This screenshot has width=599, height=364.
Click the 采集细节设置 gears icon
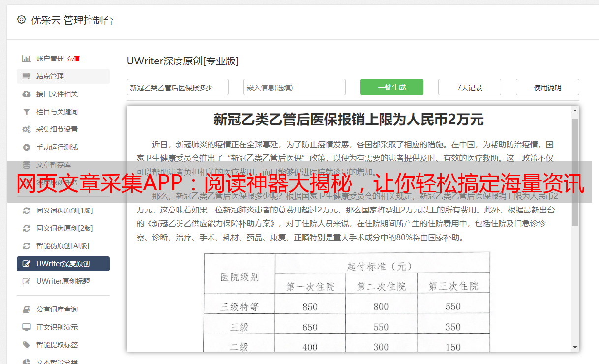tap(27, 129)
